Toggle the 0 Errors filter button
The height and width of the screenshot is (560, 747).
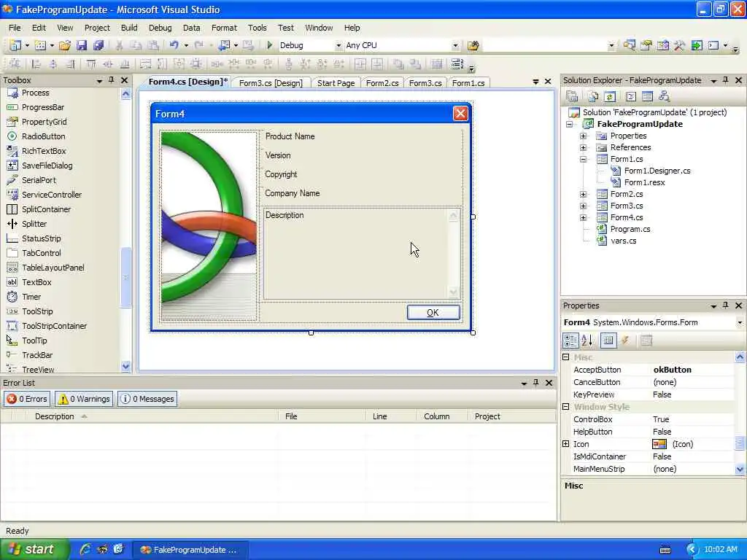27,399
